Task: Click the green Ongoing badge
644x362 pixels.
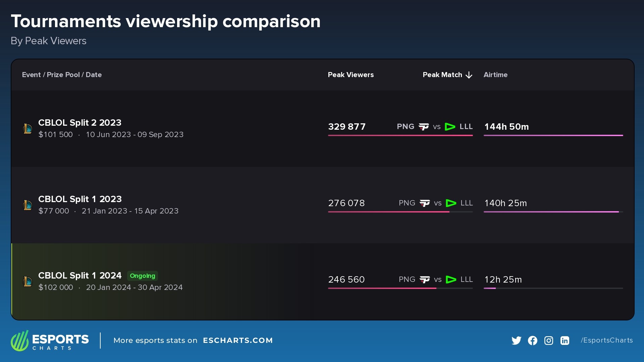Action: coord(143,276)
